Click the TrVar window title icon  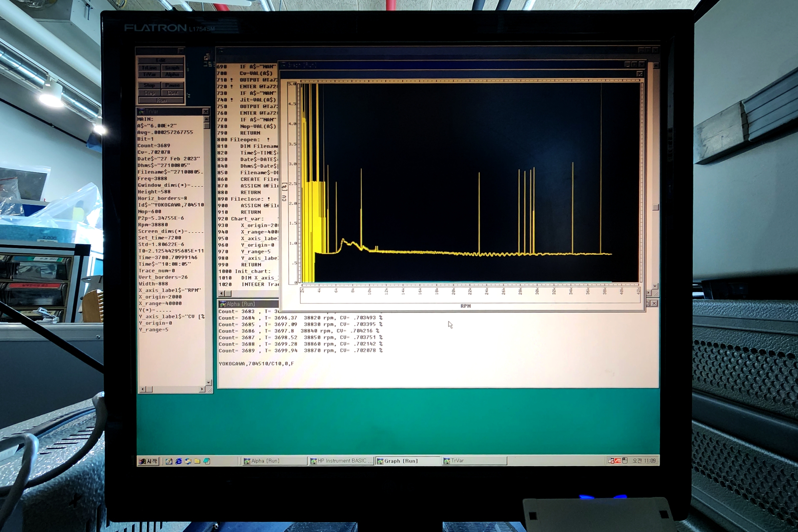click(141, 112)
